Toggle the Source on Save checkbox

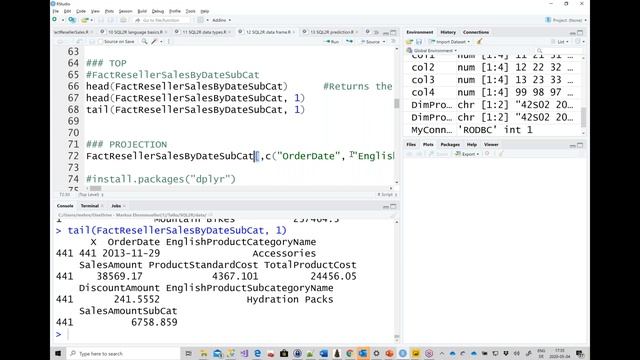click(100, 42)
